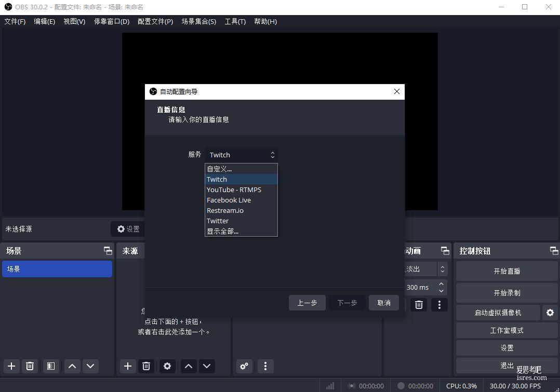Image resolution: width=560 pixels, height=392 pixels.
Task: Go back with the 上一步 button
Action: click(307, 303)
